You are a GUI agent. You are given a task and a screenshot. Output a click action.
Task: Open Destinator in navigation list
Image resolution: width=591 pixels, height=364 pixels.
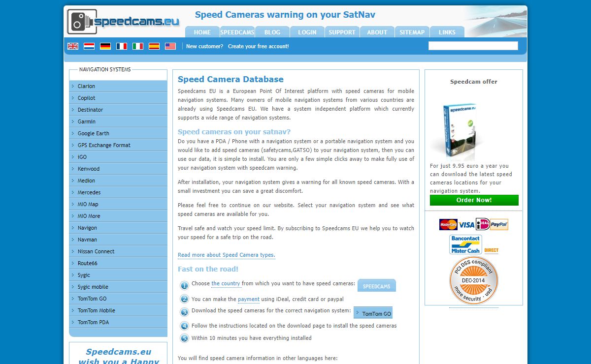(x=118, y=110)
